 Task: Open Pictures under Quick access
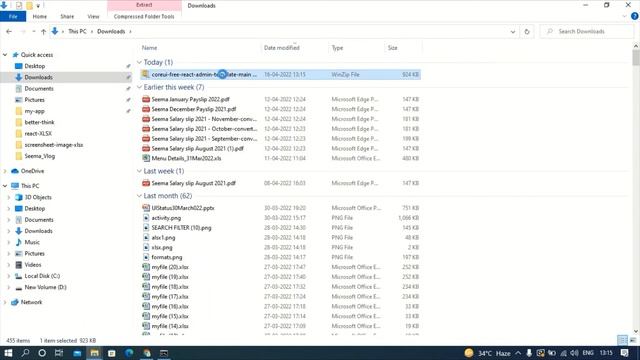34,100
